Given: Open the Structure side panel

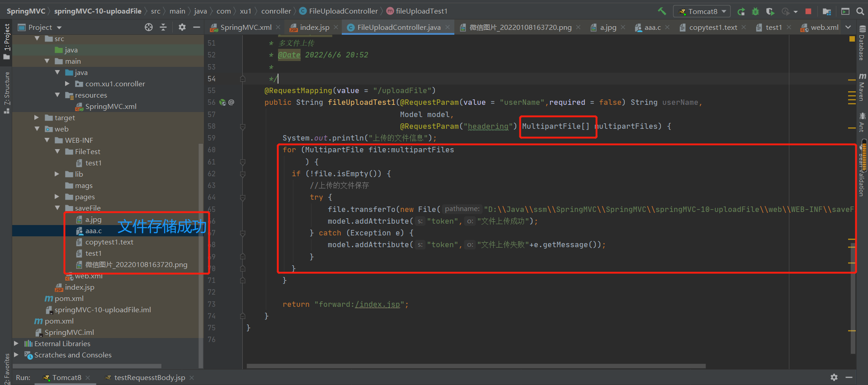Looking at the screenshot, I should pyautogui.click(x=6, y=93).
